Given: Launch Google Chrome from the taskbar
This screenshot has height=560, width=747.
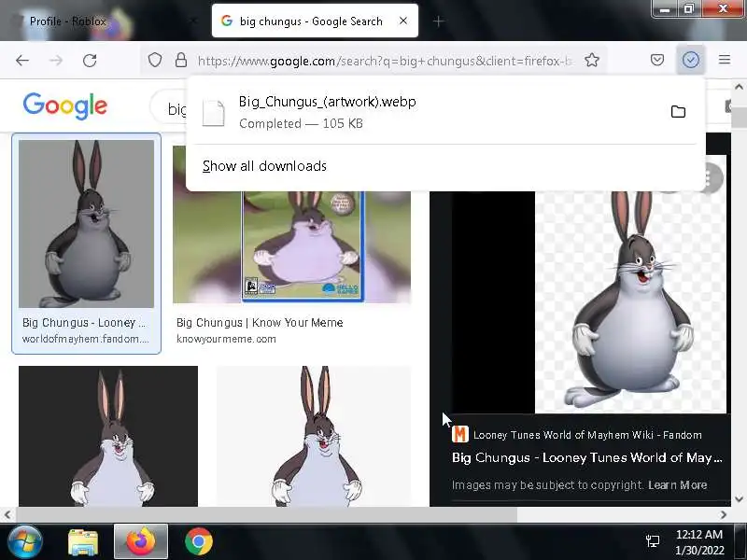Looking at the screenshot, I should pyautogui.click(x=199, y=541).
